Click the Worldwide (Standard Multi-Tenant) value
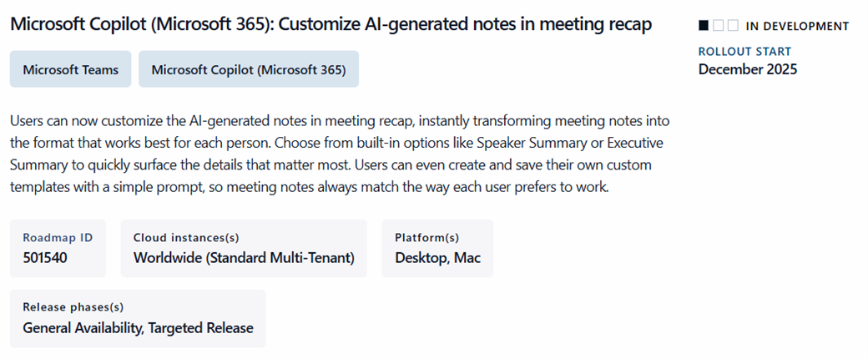868x359 pixels. click(x=244, y=258)
